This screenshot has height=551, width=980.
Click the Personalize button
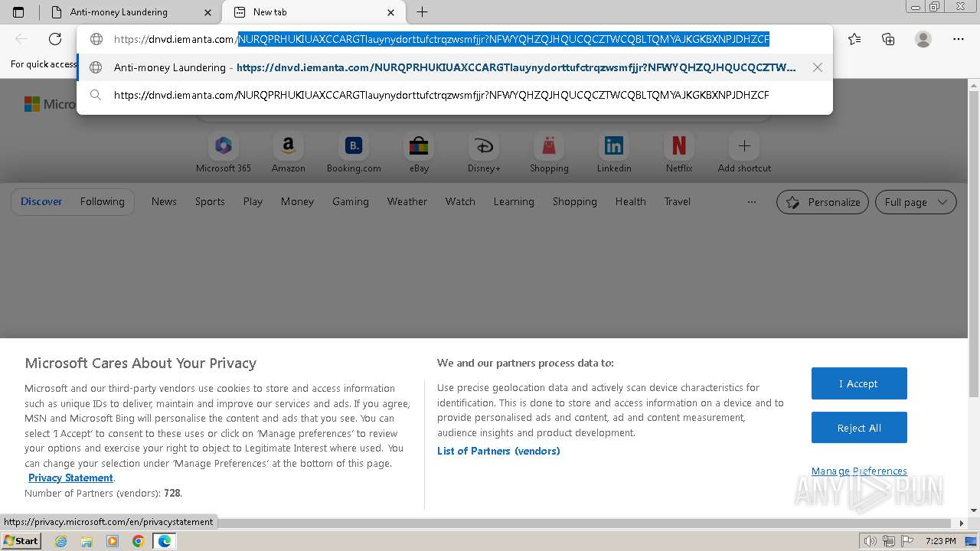[x=822, y=202]
